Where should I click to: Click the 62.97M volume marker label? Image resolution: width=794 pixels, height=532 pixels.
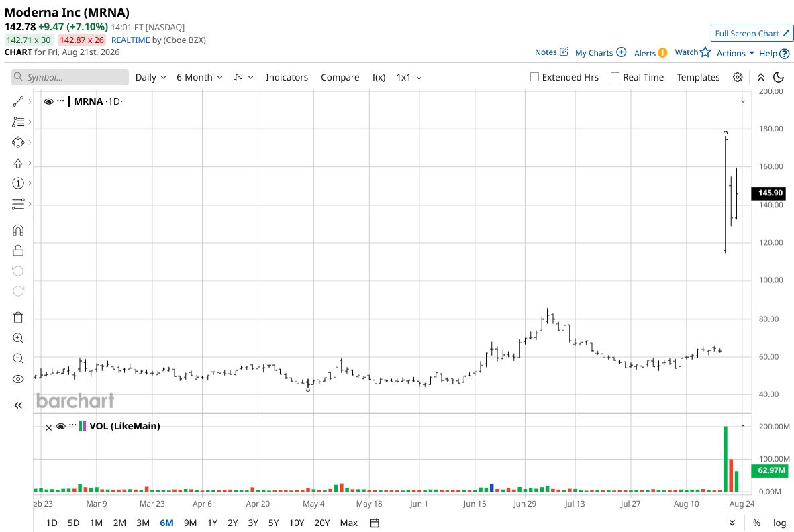(x=770, y=470)
